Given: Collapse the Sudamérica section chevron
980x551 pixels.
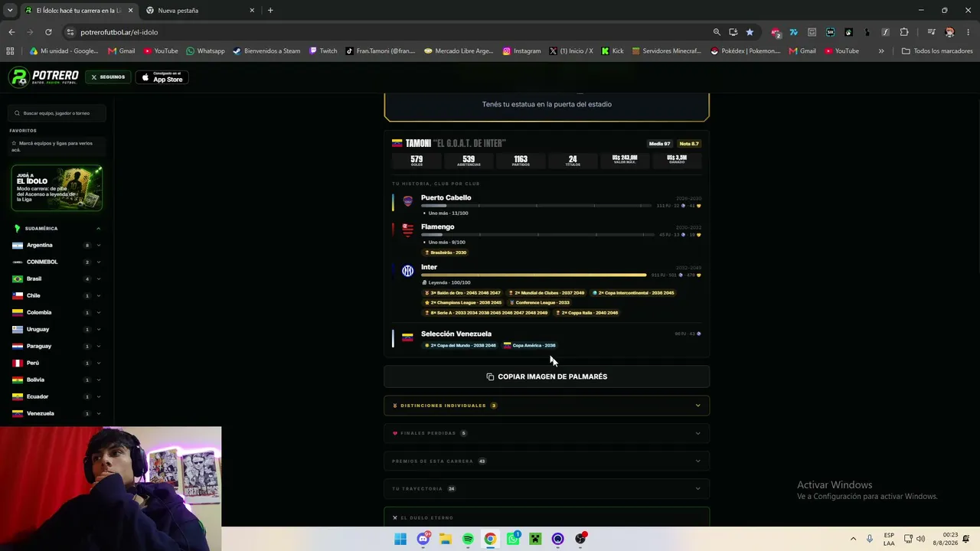Looking at the screenshot, I should point(98,229).
